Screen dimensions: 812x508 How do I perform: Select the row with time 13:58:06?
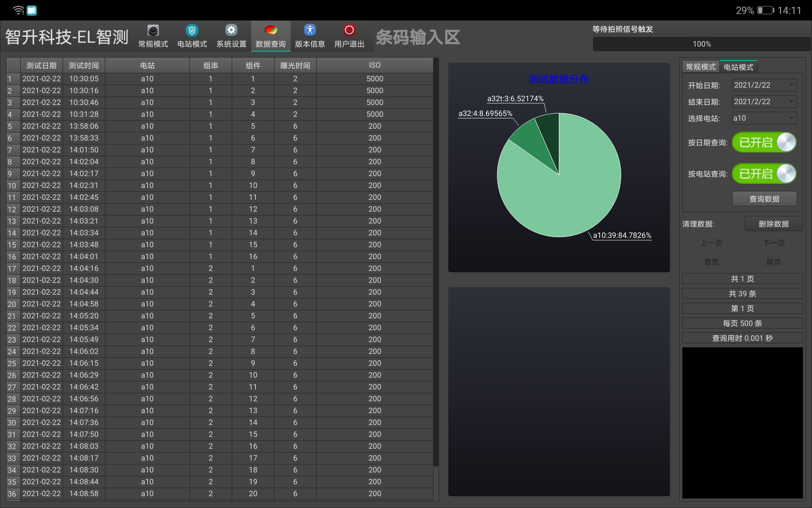219,126
